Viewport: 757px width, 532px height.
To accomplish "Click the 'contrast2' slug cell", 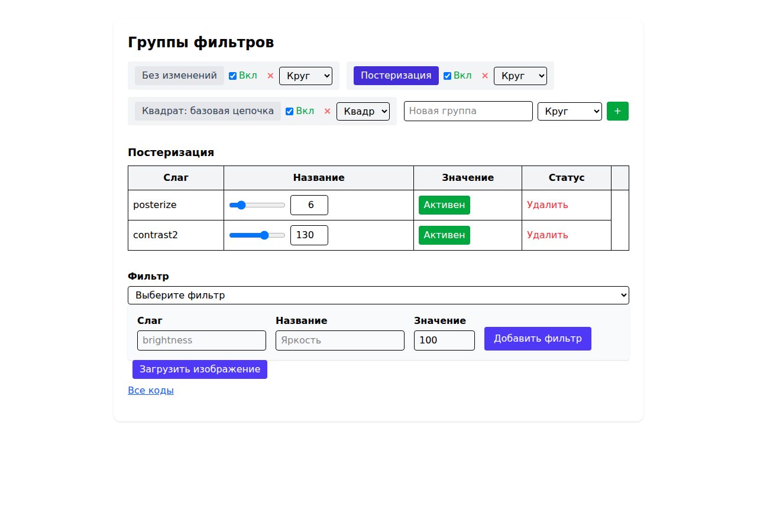I will [176, 235].
